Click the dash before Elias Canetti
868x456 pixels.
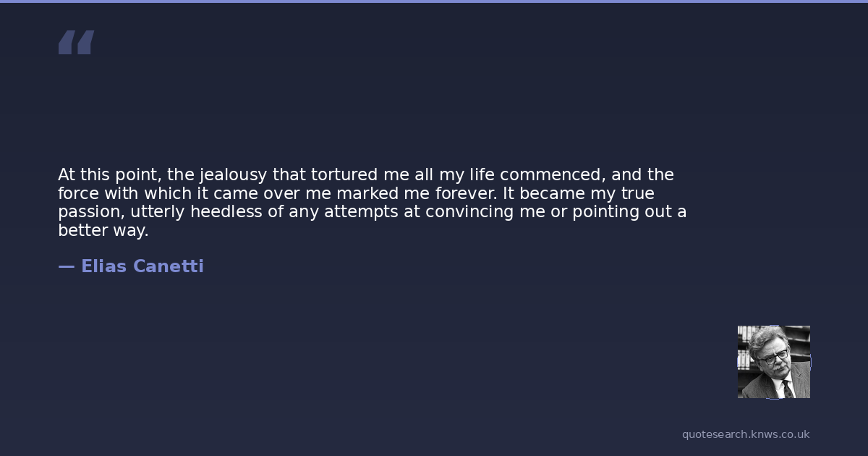(66, 266)
